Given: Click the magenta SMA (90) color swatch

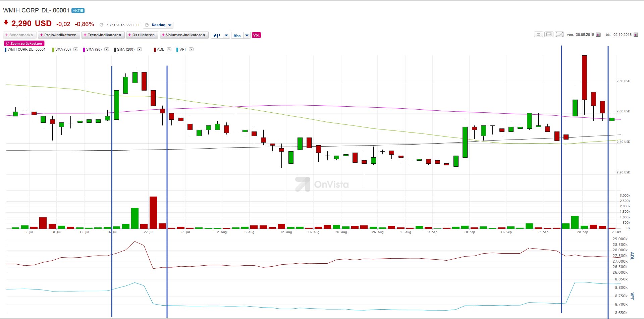Looking at the screenshot, I should (84, 50).
